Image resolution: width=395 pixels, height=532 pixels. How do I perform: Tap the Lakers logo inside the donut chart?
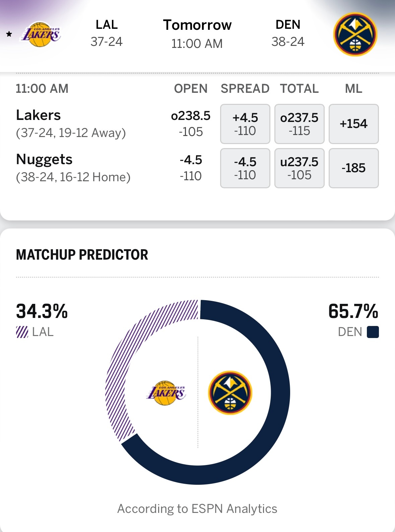[166, 393]
